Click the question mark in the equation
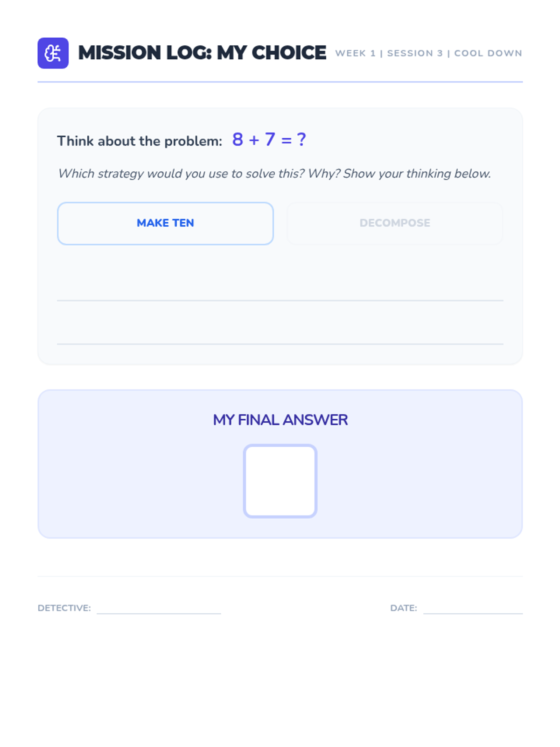Viewport: 560px width, 747px height. tap(301, 140)
